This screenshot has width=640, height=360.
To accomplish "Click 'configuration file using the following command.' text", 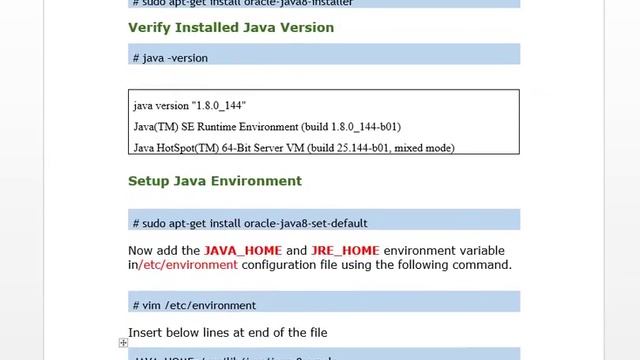I will [x=376, y=264].
